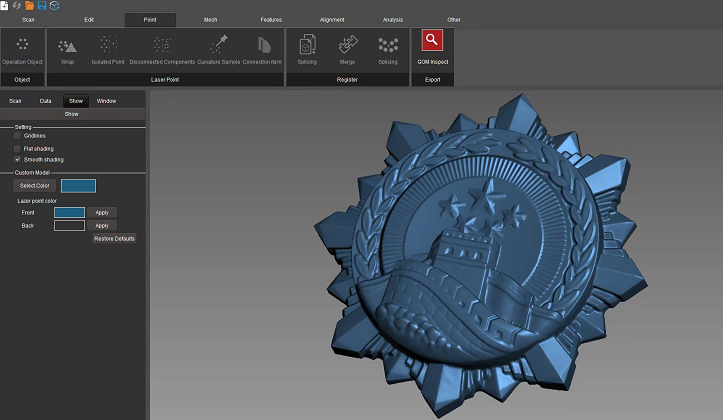Image resolution: width=723 pixels, height=420 pixels.
Task: Open the Mesh ribbon tab
Action: [x=210, y=20]
